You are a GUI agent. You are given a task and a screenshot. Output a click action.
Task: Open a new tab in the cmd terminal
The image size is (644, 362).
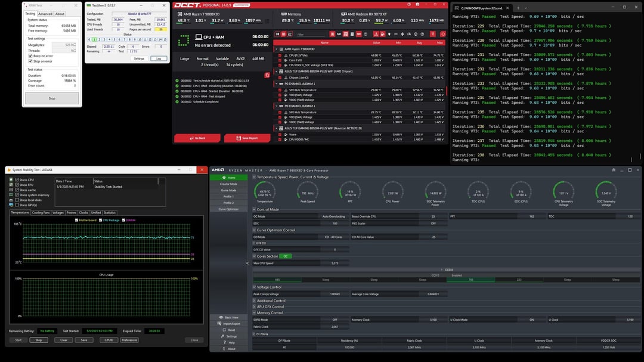(x=518, y=8)
